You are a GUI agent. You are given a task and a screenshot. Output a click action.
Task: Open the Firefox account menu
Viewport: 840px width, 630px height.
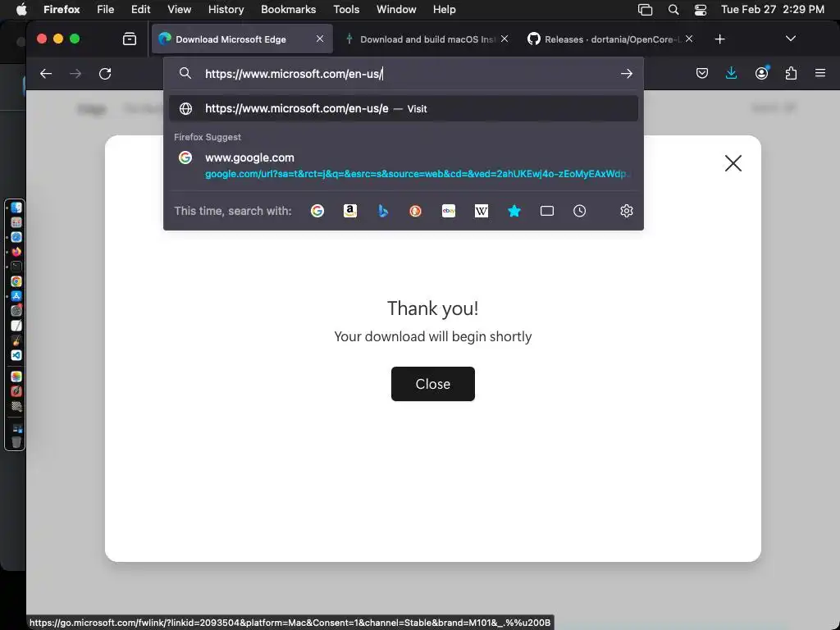(761, 73)
